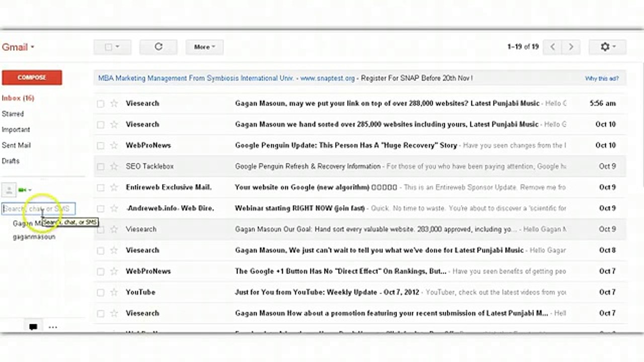Image resolution: width=644 pixels, height=362 pixels.
Task: Select the Viesearch 285,000 websites email checkbox
Action: [x=101, y=124]
